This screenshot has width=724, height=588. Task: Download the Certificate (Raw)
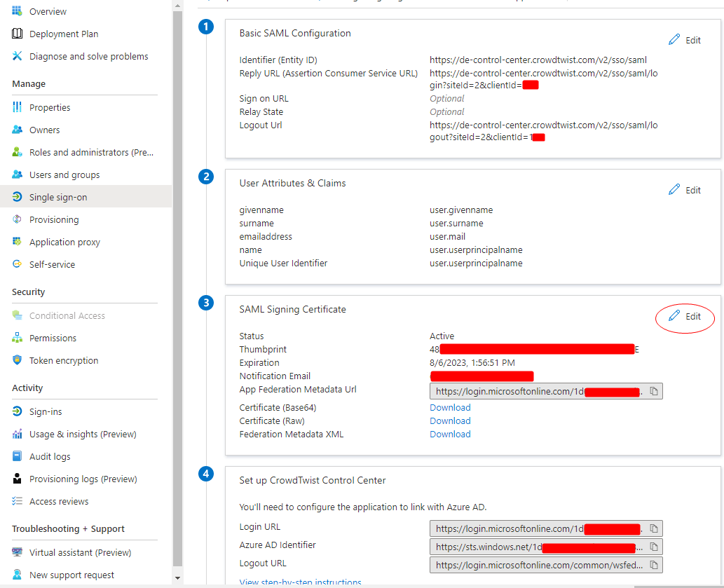pos(450,421)
